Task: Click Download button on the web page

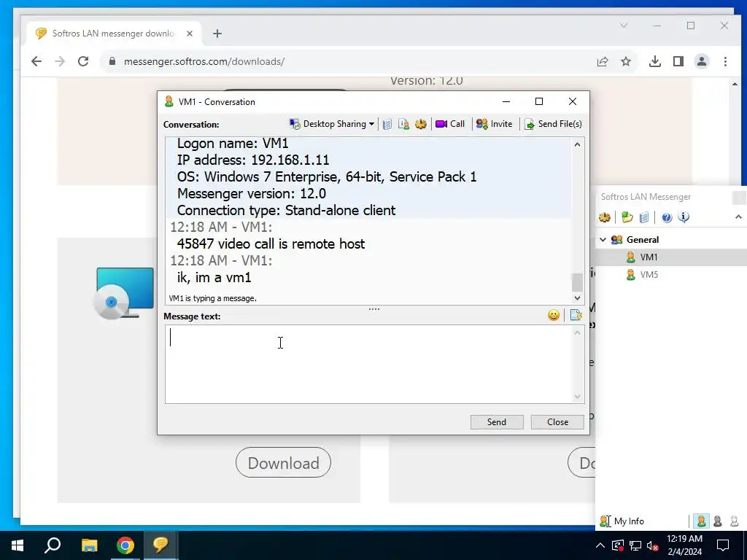Action: coord(283,463)
